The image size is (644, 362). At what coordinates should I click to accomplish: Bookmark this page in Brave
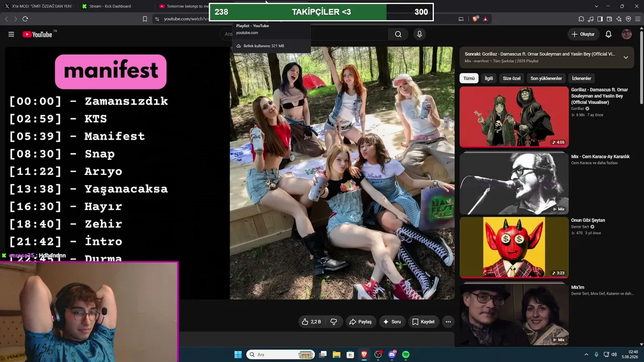click(145, 19)
